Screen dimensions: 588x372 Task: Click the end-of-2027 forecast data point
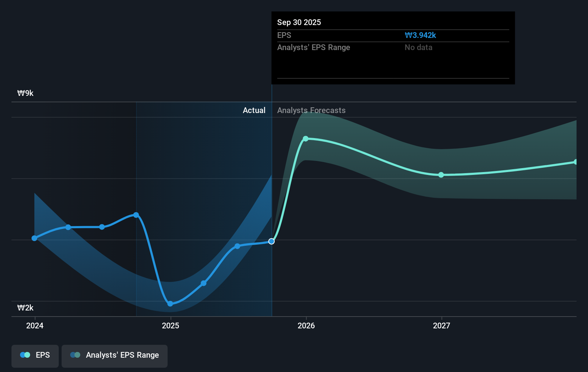click(x=575, y=162)
